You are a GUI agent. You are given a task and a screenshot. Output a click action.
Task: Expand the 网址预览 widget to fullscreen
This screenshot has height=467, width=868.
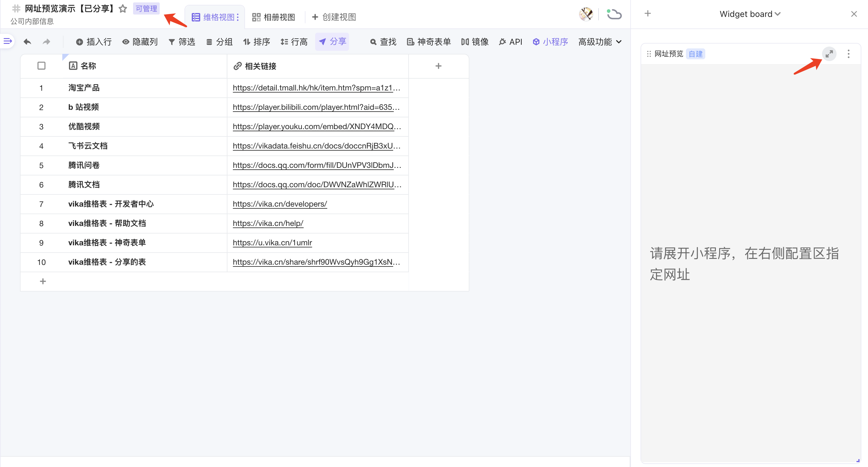(829, 54)
